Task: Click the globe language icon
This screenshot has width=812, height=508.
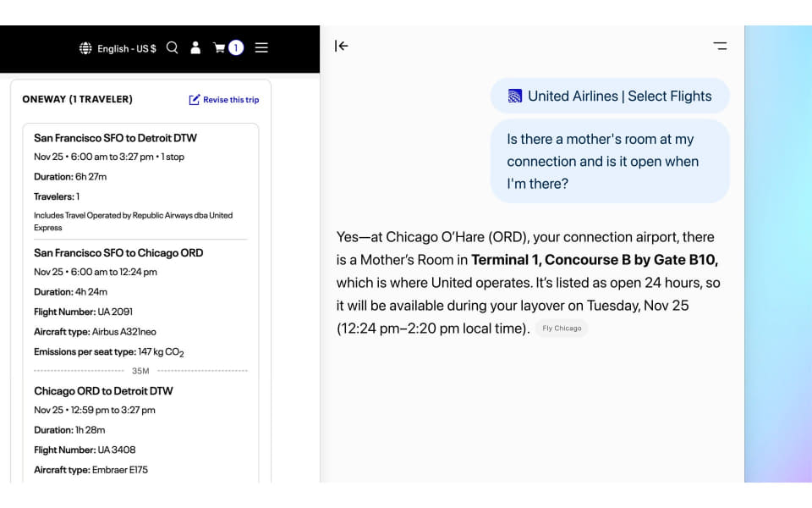Action: [x=85, y=48]
